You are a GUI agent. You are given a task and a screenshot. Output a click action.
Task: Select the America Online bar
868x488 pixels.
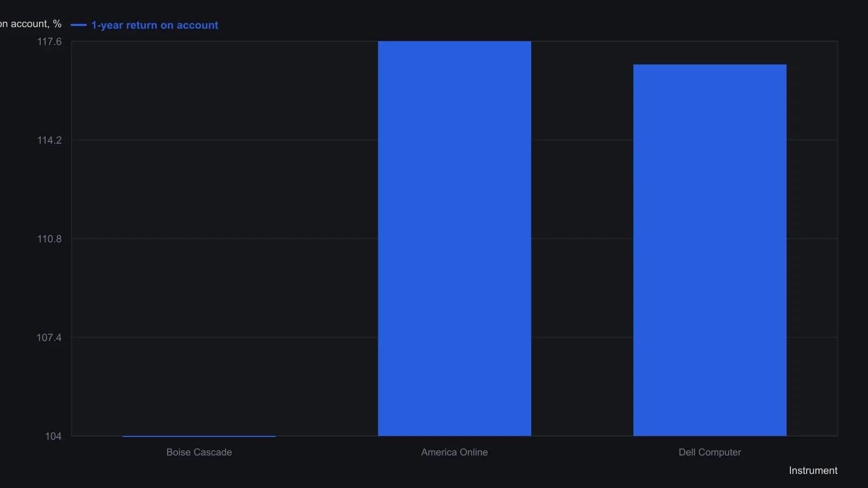455,239
